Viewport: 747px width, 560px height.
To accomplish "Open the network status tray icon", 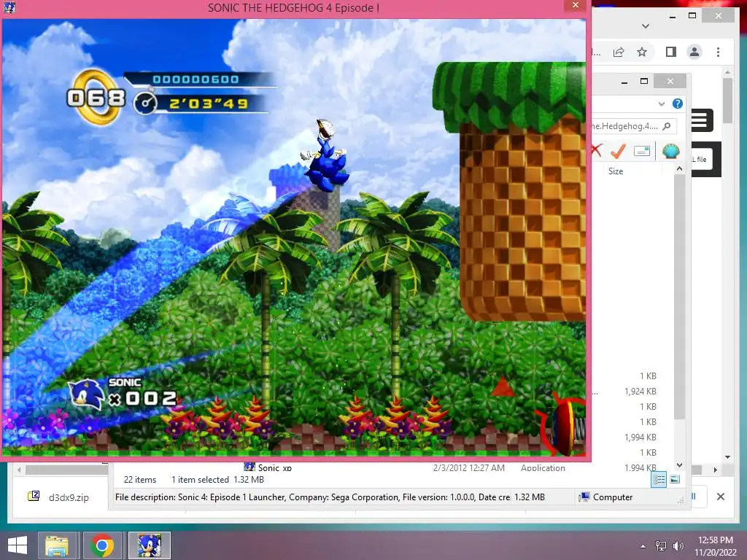I will [660, 546].
